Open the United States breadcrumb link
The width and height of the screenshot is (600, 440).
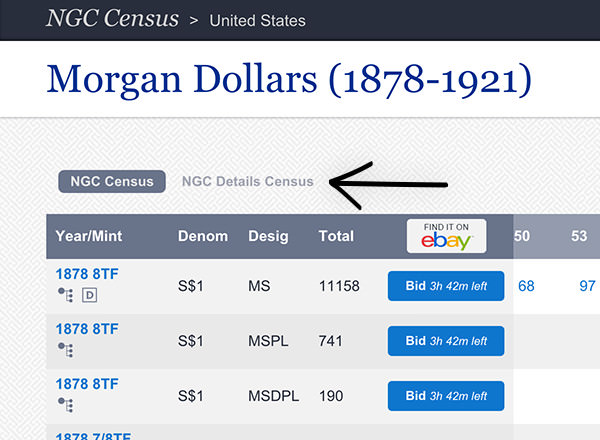click(x=258, y=20)
